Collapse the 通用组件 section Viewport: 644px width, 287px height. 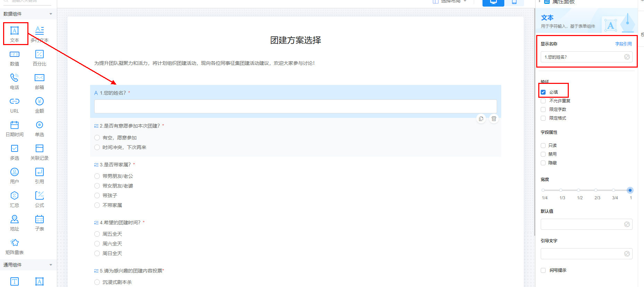coord(51,265)
